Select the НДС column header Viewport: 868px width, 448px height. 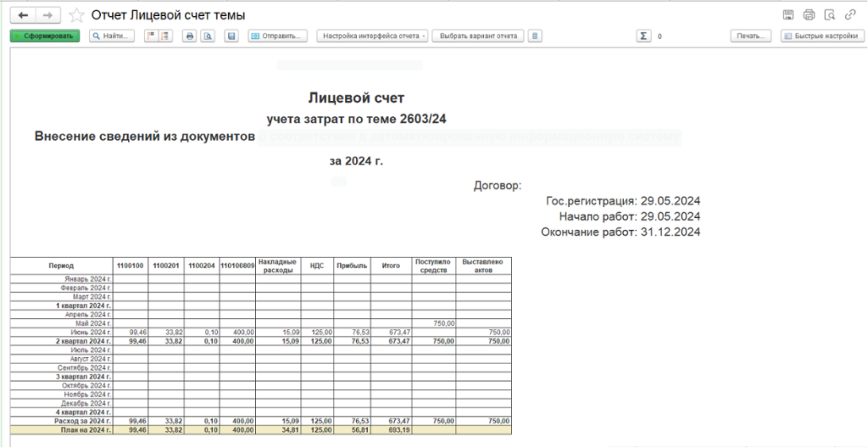tap(317, 266)
